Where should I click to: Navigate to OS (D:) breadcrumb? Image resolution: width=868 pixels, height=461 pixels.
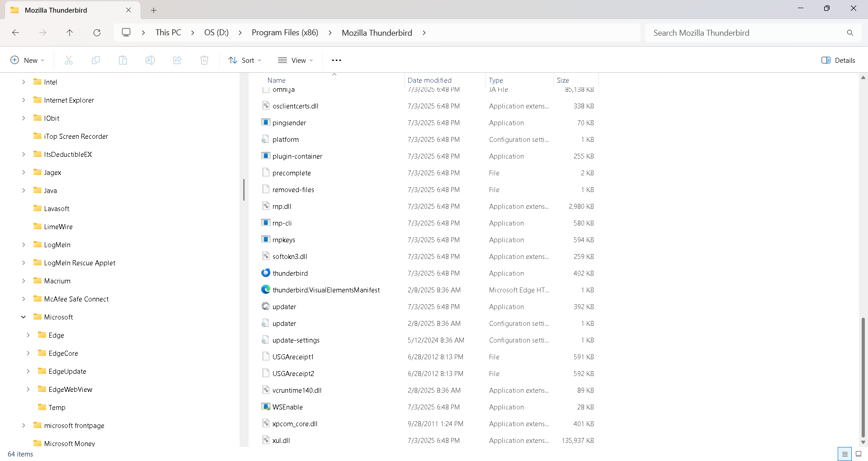[217, 33]
